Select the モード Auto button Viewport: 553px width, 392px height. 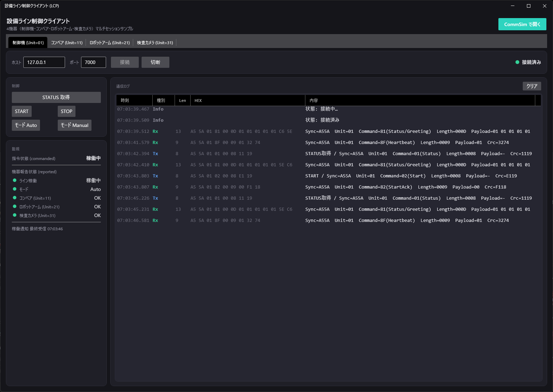26,125
